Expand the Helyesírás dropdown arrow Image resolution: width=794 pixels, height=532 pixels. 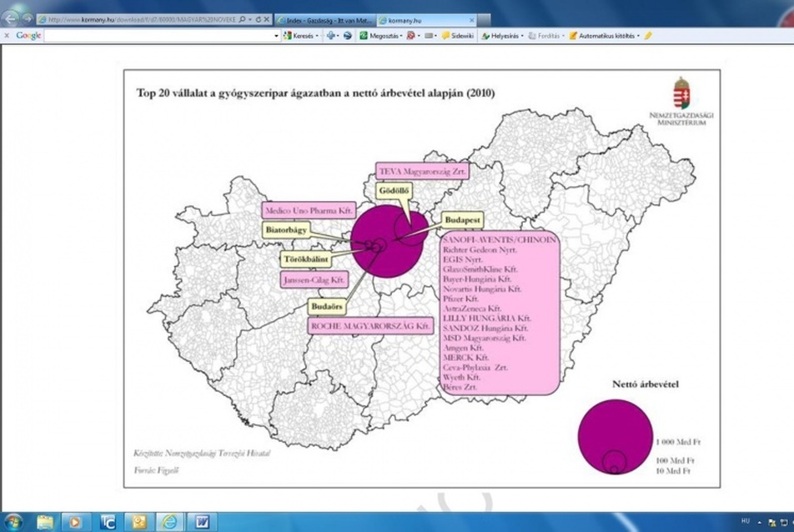pyautogui.click(x=522, y=36)
